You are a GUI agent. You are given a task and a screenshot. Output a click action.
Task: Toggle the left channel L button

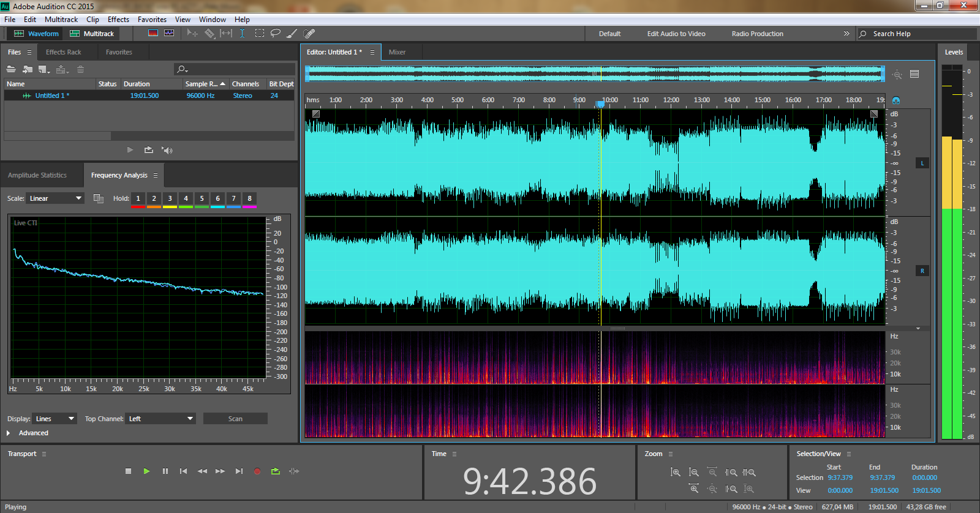(922, 163)
